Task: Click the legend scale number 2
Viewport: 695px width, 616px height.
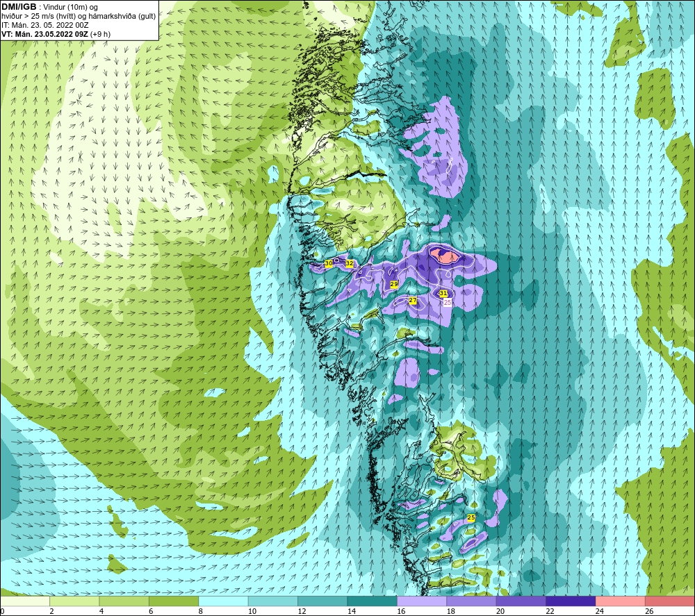Action: pyautogui.click(x=52, y=611)
